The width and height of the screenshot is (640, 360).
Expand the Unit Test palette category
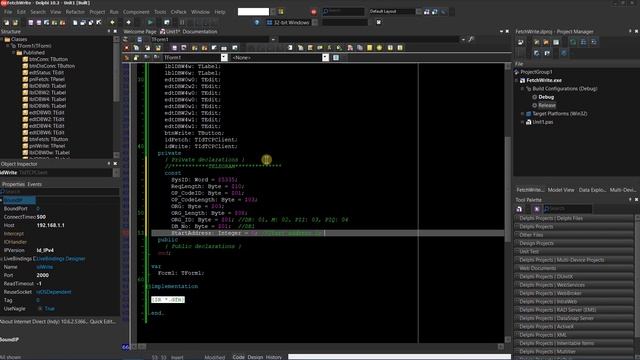pyautogui.click(x=574, y=251)
